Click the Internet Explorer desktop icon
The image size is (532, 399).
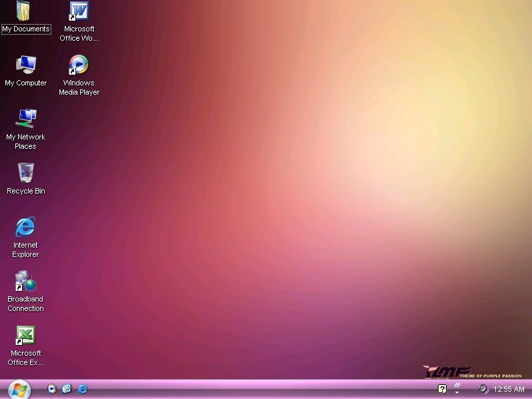coord(25,227)
